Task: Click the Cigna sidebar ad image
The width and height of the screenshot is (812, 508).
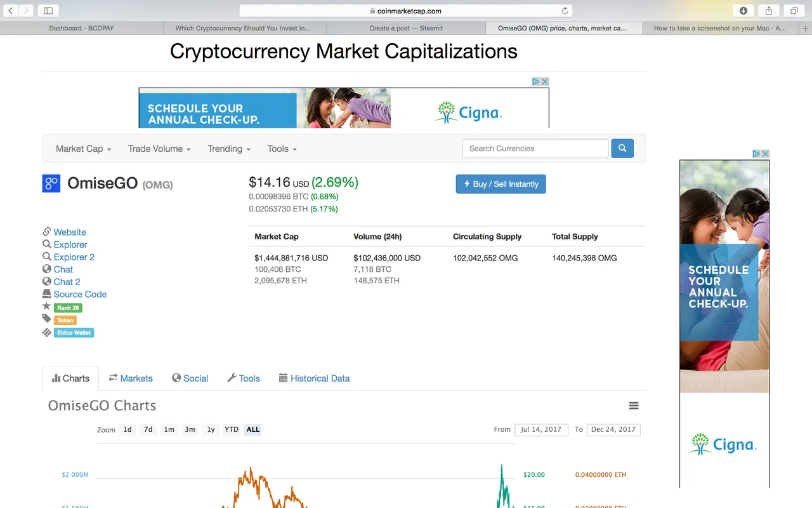Action: pos(724,324)
